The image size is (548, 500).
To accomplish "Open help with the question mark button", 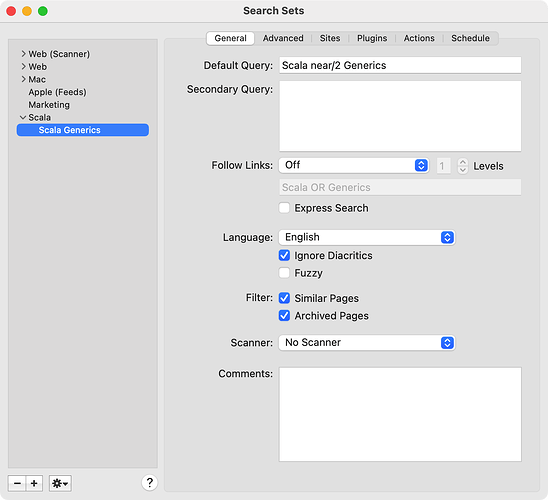I will coord(150,483).
